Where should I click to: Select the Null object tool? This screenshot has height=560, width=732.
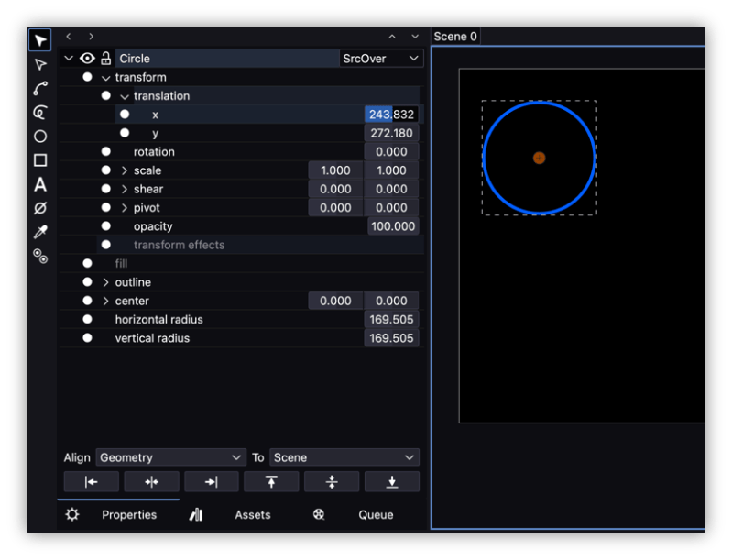pos(40,208)
